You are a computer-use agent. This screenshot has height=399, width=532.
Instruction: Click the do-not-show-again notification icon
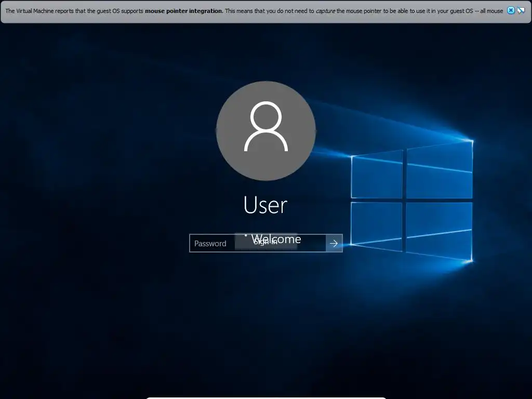click(521, 10)
